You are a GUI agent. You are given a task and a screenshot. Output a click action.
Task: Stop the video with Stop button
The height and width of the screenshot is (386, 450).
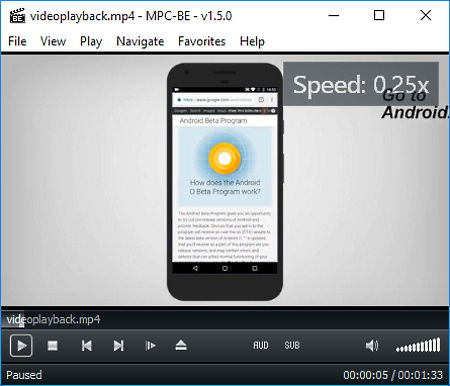coord(53,346)
